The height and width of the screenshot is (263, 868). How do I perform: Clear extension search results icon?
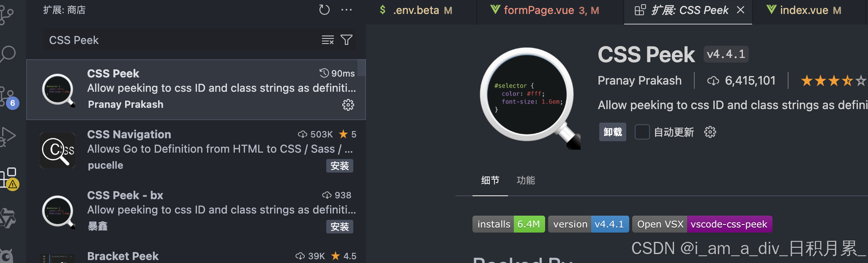(x=328, y=40)
